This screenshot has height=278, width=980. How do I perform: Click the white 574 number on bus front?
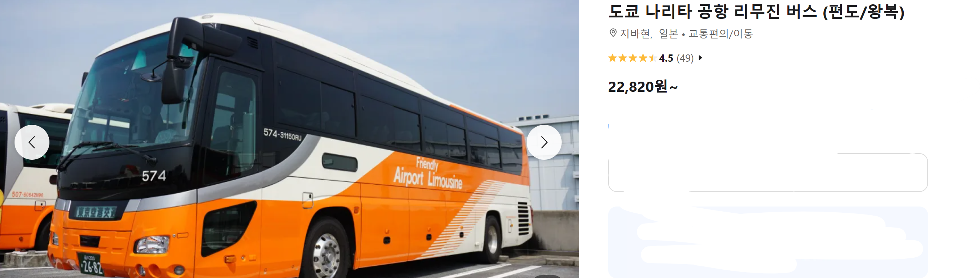click(x=154, y=176)
